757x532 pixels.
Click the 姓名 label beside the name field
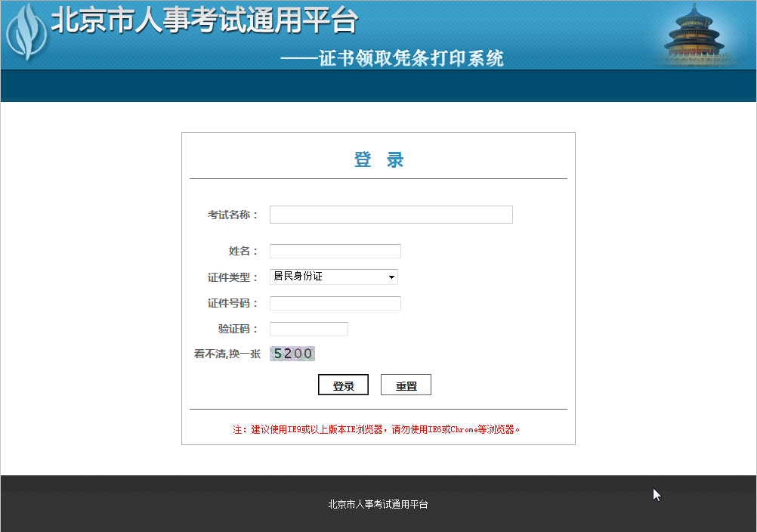[x=243, y=250]
